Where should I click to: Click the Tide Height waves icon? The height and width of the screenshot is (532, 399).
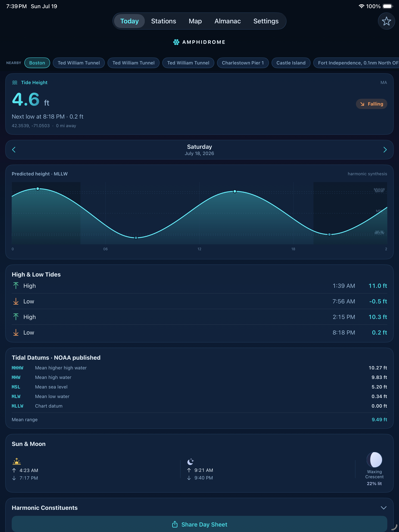[x=15, y=83]
